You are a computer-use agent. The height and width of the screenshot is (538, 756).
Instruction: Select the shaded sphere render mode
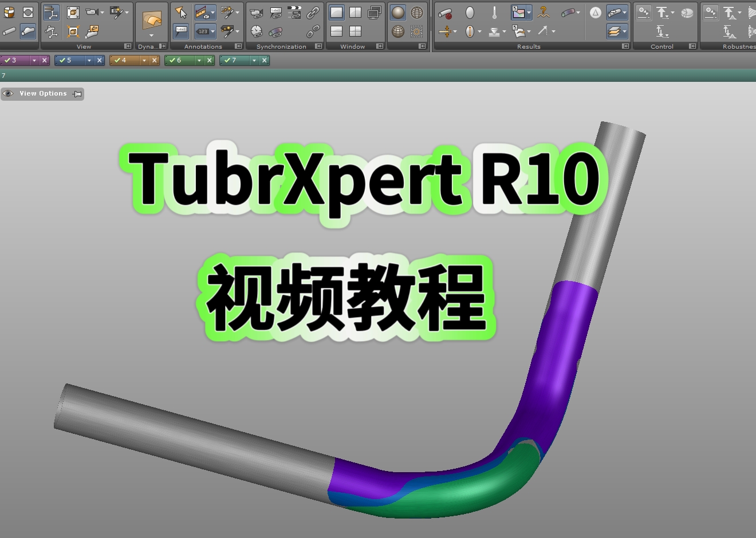pyautogui.click(x=398, y=12)
